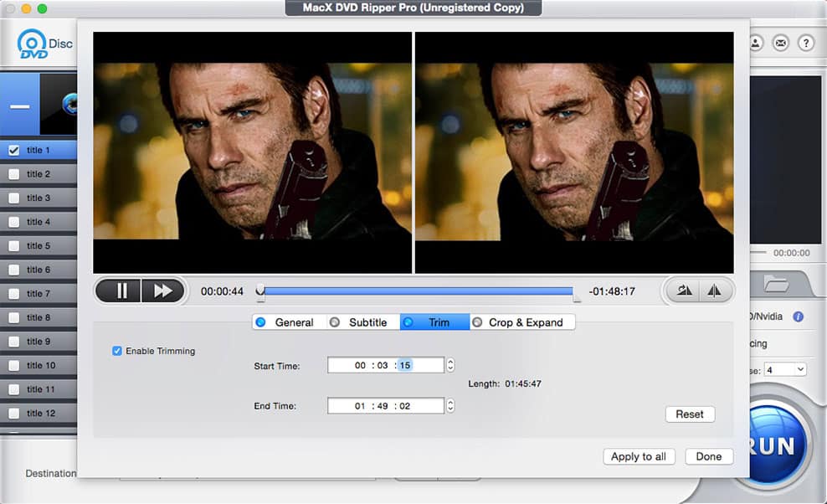Image resolution: width=827 pixels, height=504 pixels.
Task: Check the title 10 checkbox
Action: (x=14, y=366)
